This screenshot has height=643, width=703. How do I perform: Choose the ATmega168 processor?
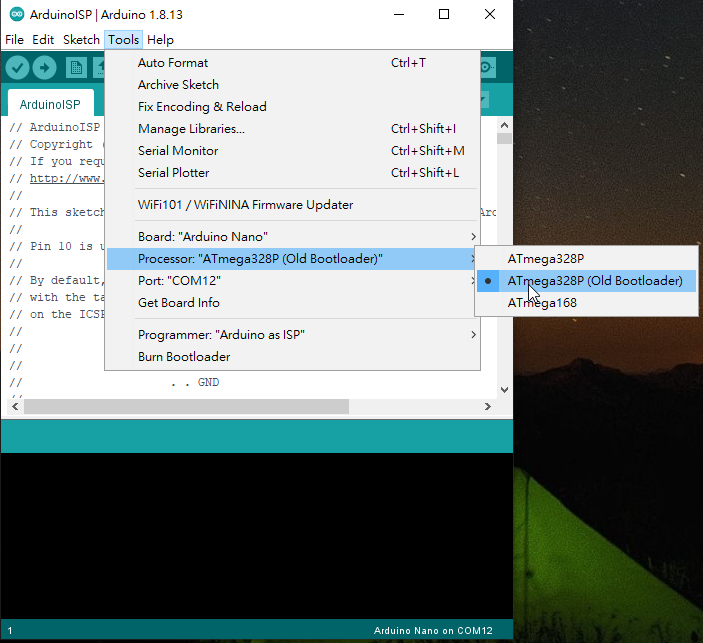542,303
